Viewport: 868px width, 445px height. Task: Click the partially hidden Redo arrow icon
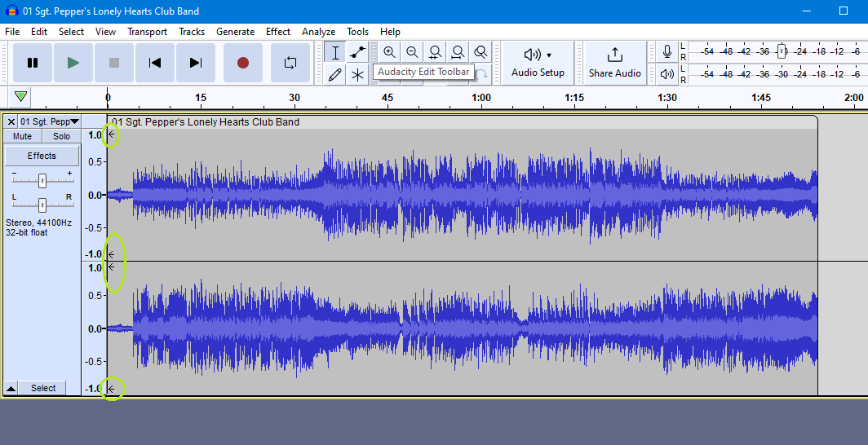pos(480,75)
